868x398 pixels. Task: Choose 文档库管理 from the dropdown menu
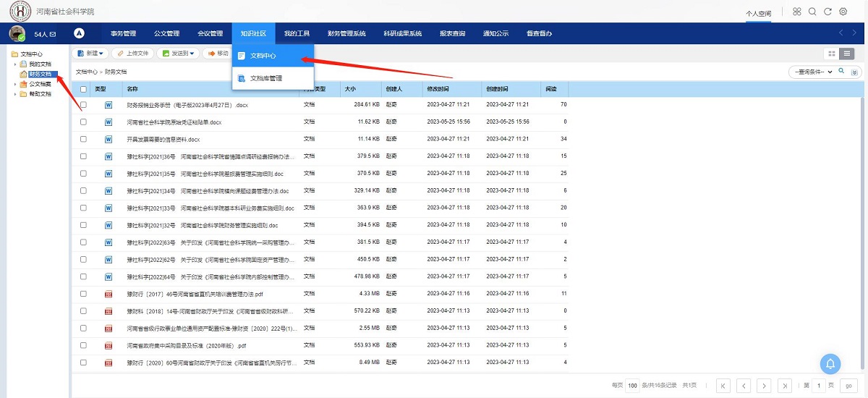[x=265, y=78]
